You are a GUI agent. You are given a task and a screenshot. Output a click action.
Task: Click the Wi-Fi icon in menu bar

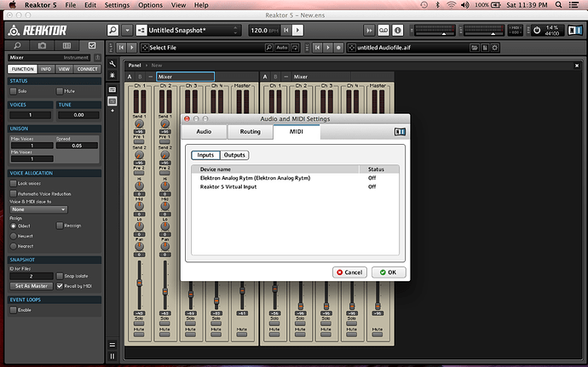point(450,5)
